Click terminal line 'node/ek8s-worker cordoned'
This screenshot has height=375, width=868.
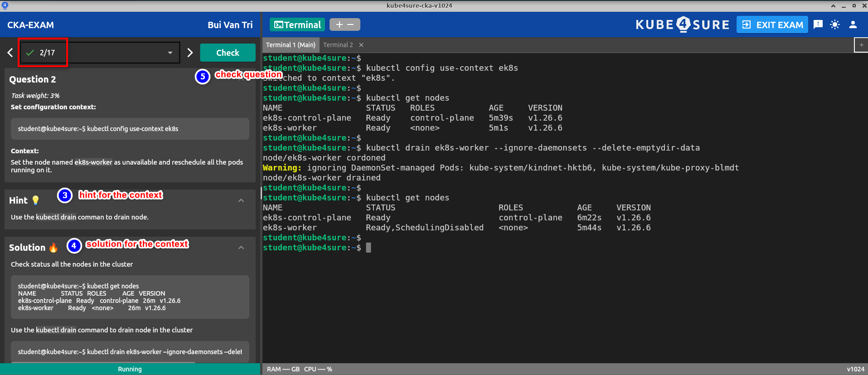coord(324,158)
